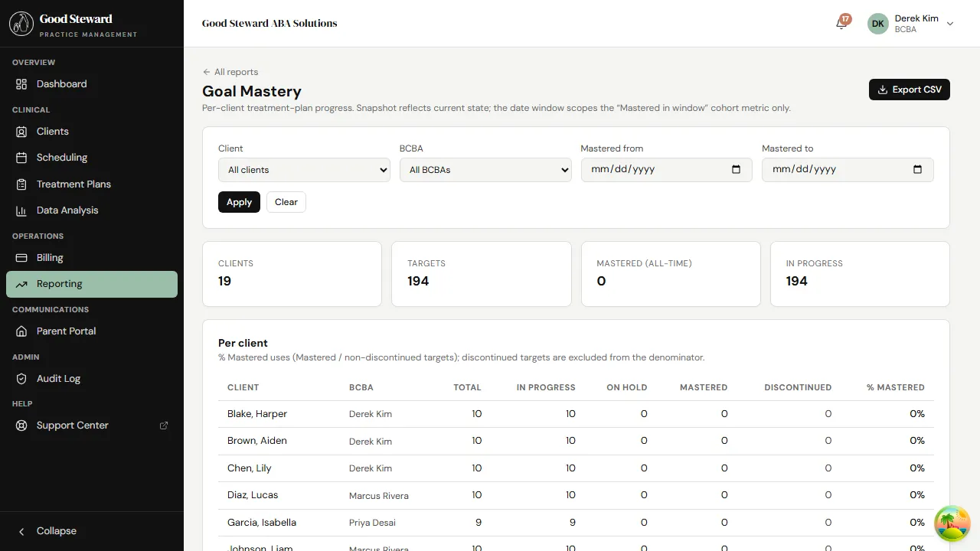
Task: Click the Treatment Plans document icon
Action: pyautogui.click(x=22, y=184)
